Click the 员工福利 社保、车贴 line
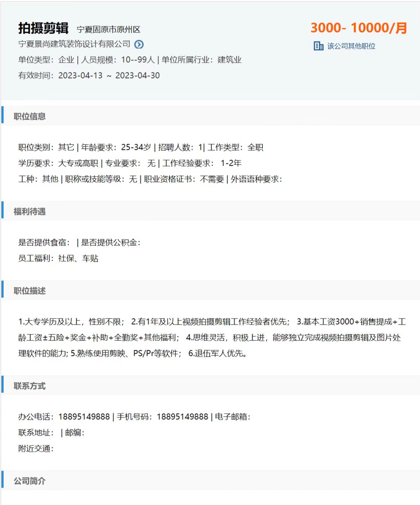 point(59,258)
